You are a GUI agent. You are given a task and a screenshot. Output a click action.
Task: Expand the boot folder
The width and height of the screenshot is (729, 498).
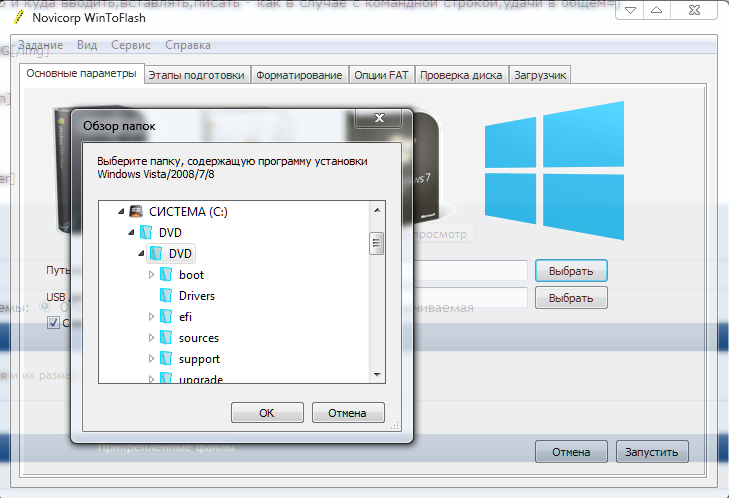(x=152, y=274)
